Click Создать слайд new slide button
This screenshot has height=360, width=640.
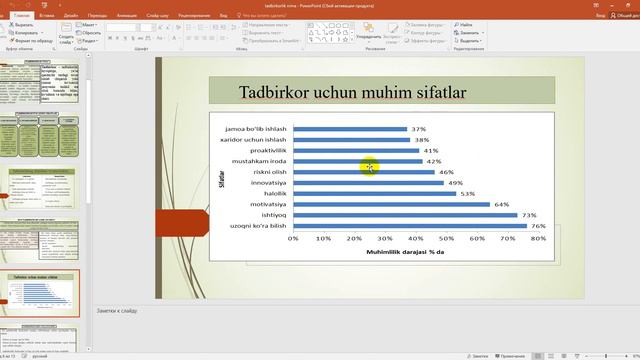[x=66, y=33]
